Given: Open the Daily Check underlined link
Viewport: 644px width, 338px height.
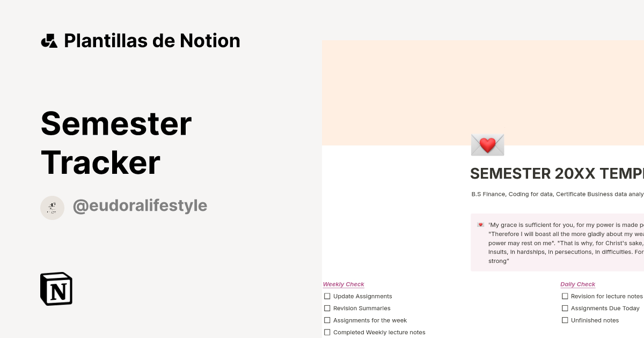Looking at the screenshot, I should (x=577, y=284).
